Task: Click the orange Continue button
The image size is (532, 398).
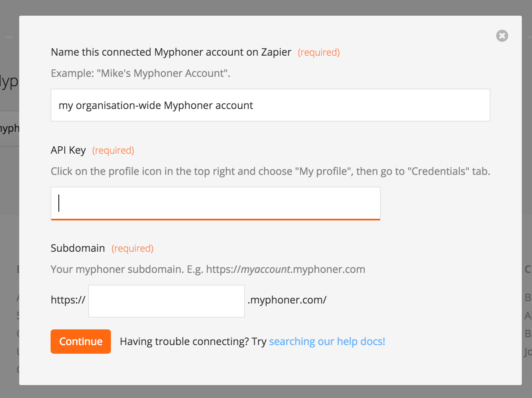Action: 81,342
